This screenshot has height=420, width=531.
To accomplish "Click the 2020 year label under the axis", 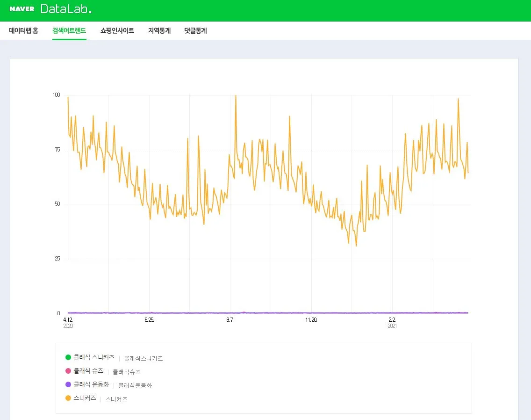I will click(x=68, y=326).
